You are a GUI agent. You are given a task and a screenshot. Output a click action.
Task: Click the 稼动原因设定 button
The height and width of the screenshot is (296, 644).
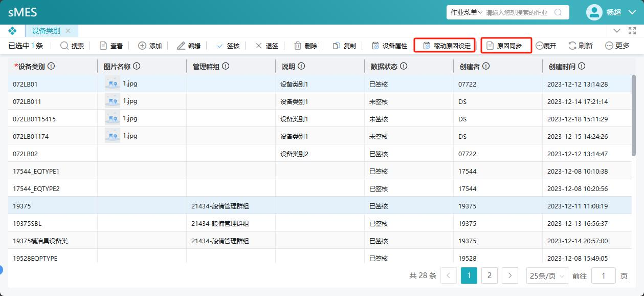point(445,46)
